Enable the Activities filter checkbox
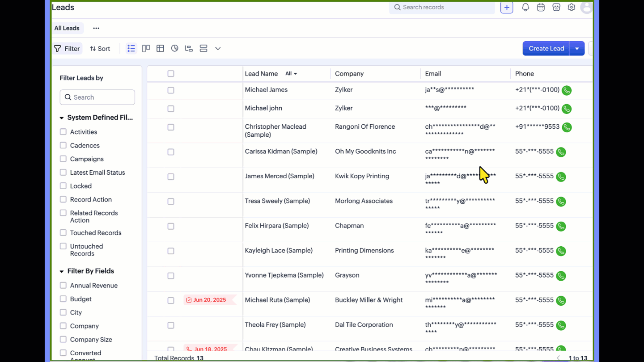The image size is (644, 362). point(63,132)
